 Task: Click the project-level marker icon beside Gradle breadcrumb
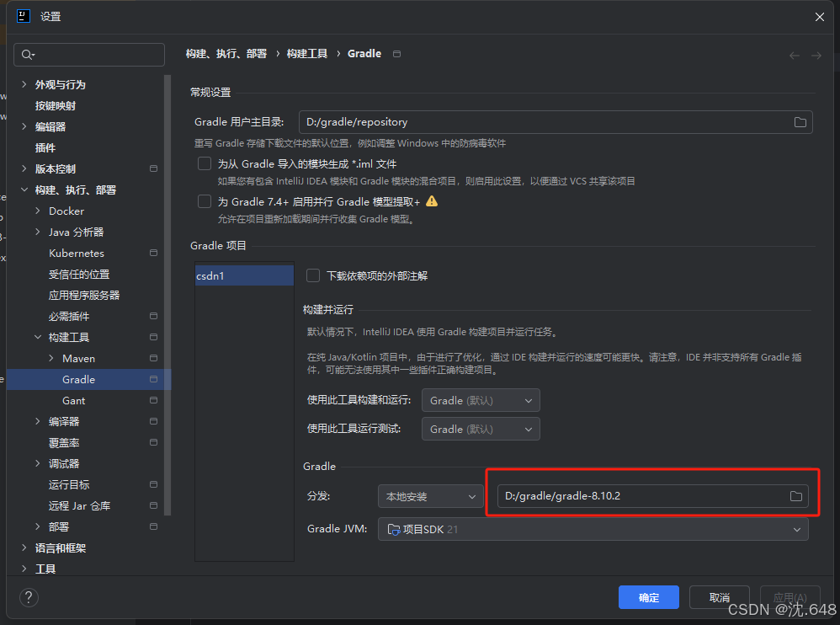coord(396,54)
